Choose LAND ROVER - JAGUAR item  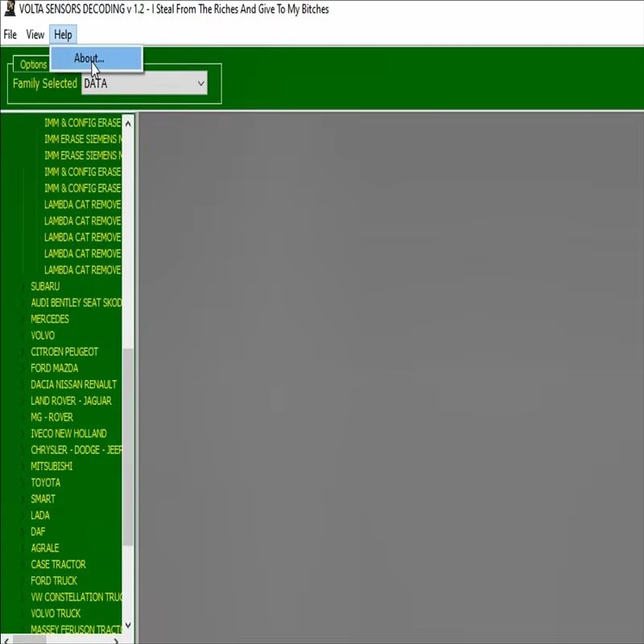tap(71, 401)
